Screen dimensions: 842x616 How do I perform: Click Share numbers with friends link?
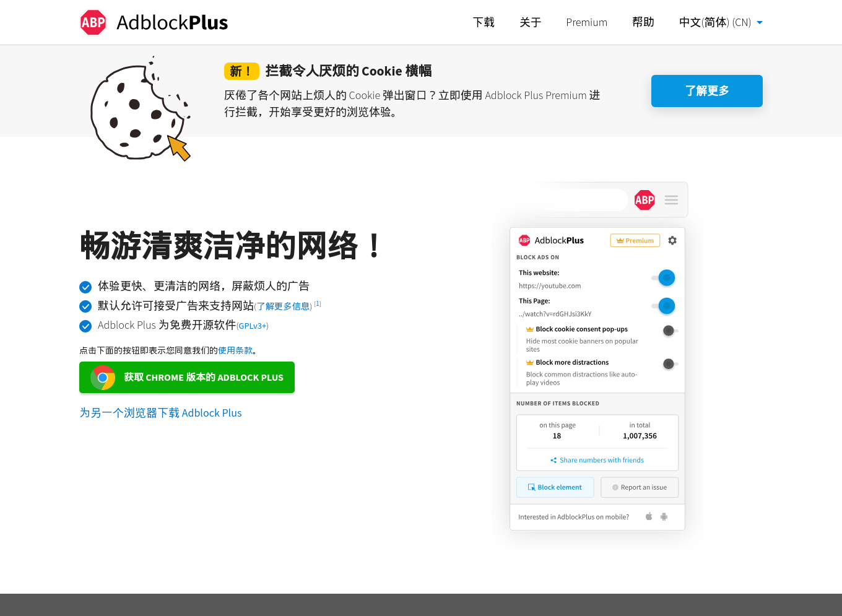pos(602,460)
